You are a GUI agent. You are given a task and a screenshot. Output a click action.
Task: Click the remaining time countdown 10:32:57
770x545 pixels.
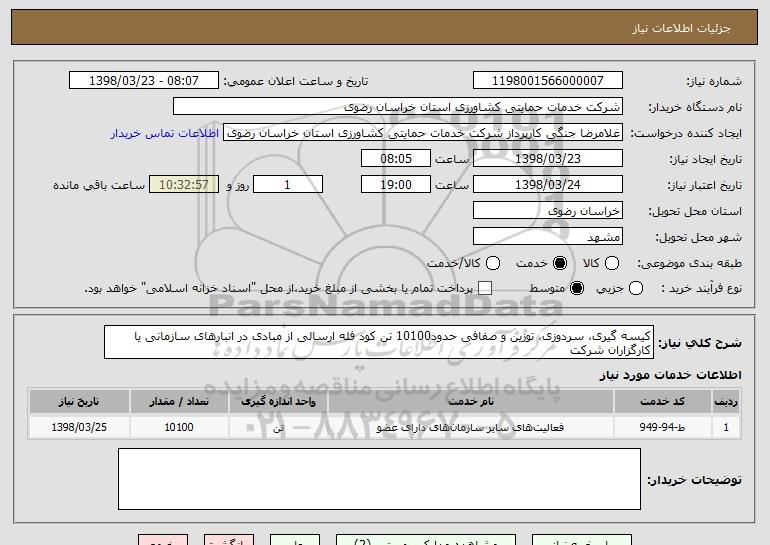coord(184,184)
